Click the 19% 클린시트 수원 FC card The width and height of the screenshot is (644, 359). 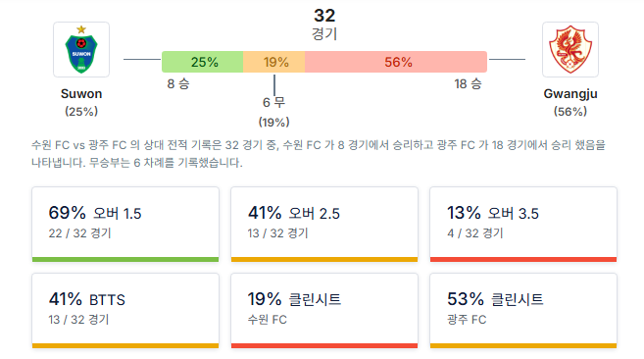coord(324,311)
